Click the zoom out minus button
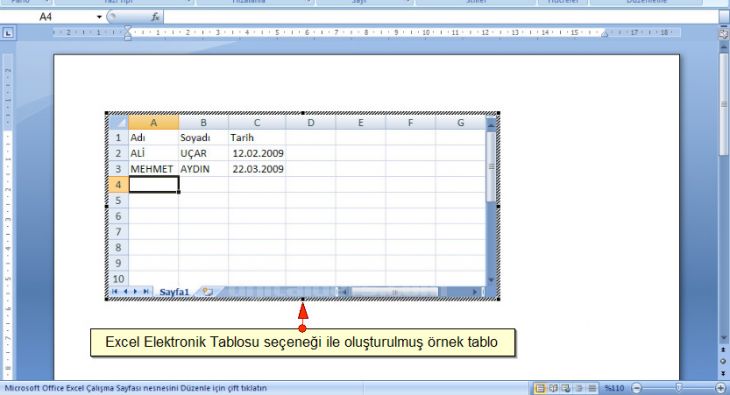The width and height of the screenshot is (730, 395). (637, 388)
